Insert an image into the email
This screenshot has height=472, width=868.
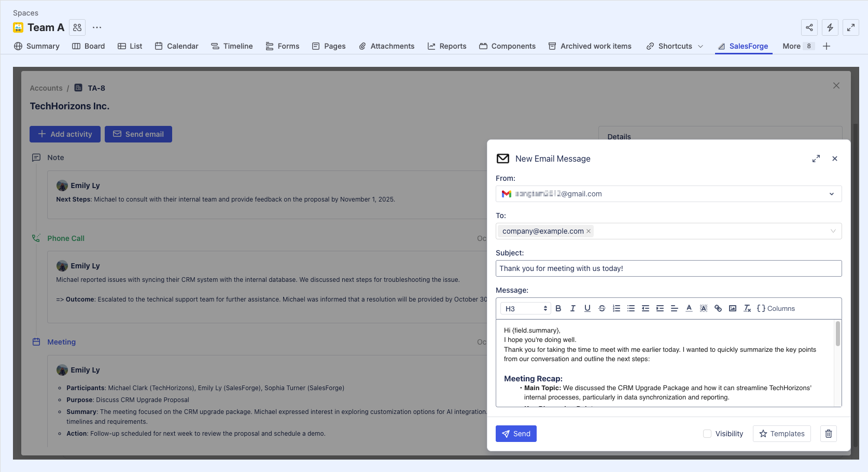(733, 308)
